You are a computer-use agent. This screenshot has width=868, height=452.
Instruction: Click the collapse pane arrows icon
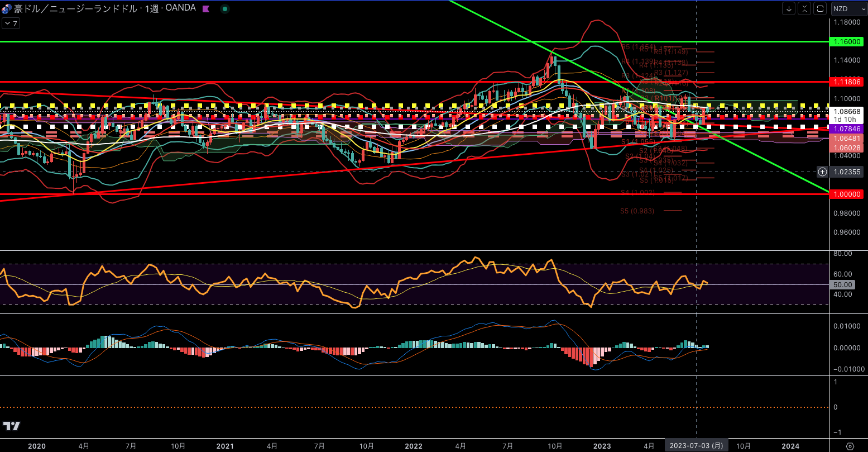[804, 8]
